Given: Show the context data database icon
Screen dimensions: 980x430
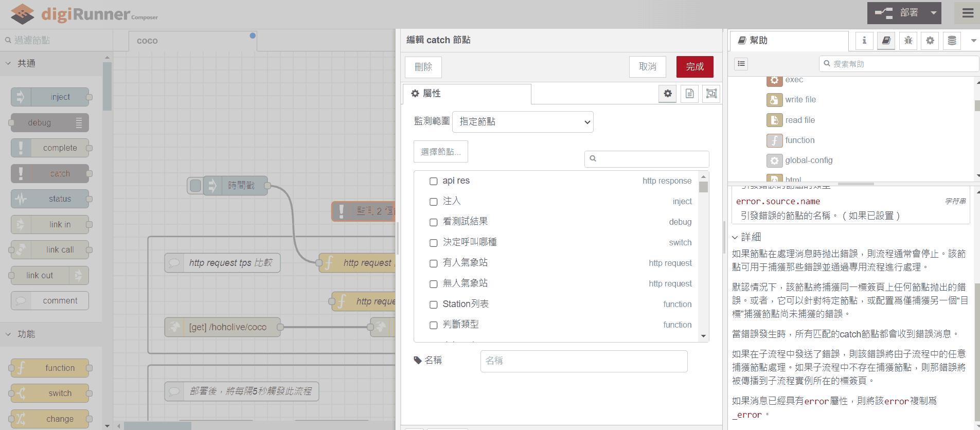Looking at the screenshot, I should [x=952, y=40].
